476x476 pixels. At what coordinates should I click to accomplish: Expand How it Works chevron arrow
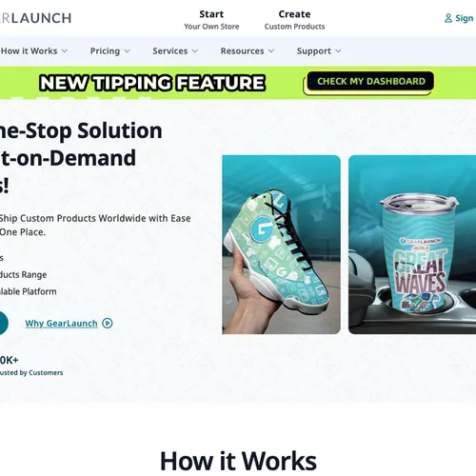[x=65, y=50]
